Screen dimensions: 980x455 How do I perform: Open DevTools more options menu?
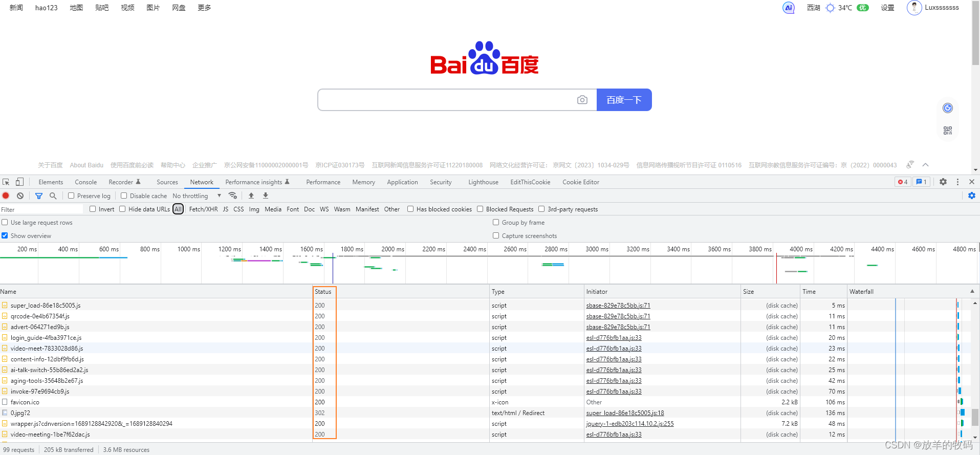click(x=957, y=182)
